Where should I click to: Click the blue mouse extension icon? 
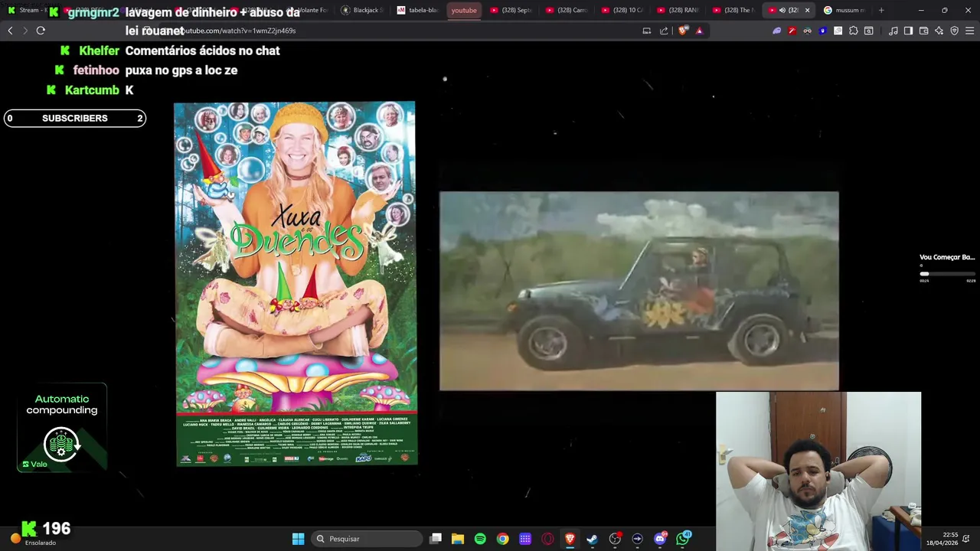823,31
